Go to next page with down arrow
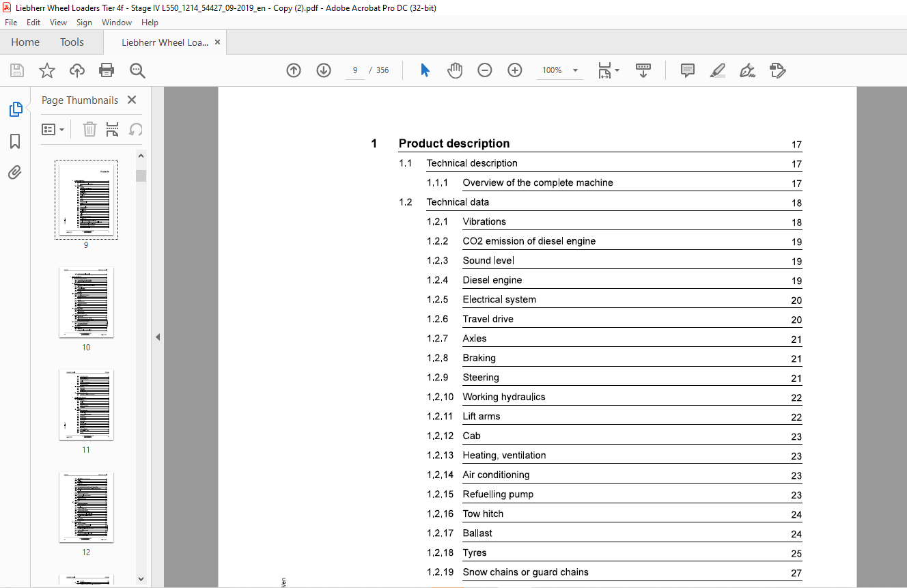This screenshot has height=588, width=907. 324,70
